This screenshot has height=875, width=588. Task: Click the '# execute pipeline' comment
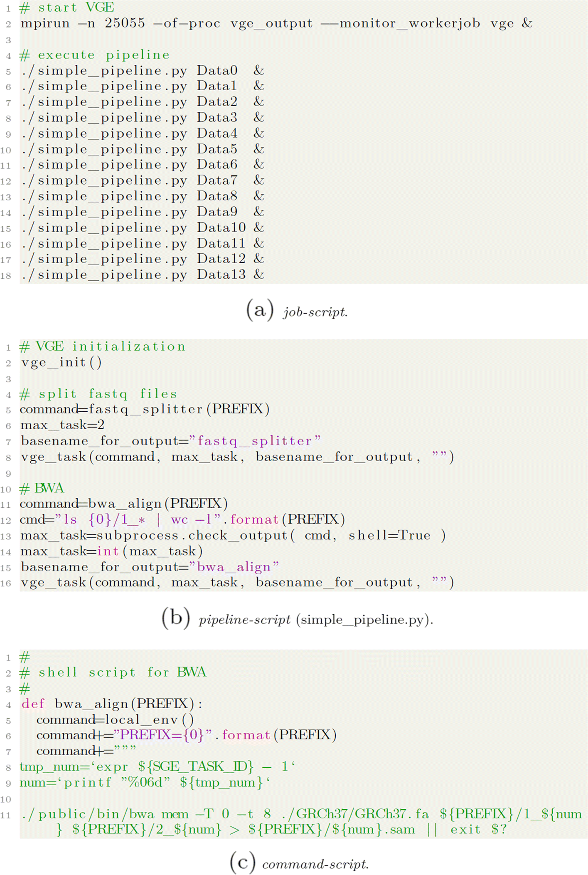click(x=95, y=55)
